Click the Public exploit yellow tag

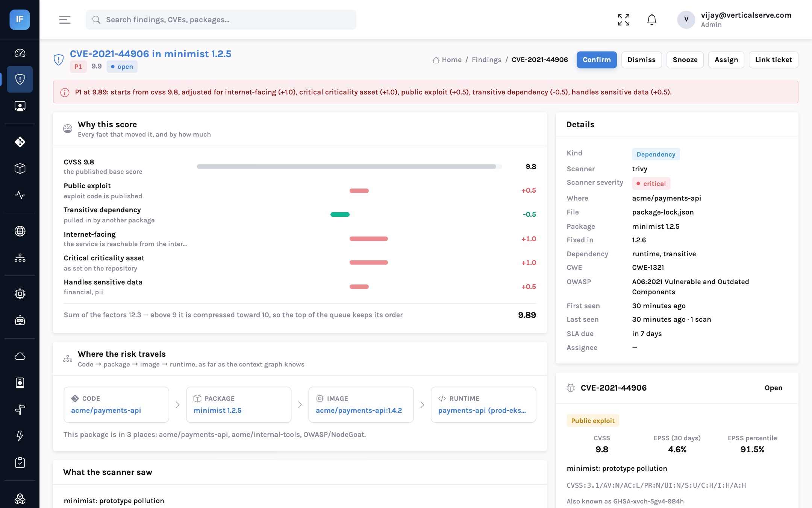pyautogui.click(x=592, y=421)
